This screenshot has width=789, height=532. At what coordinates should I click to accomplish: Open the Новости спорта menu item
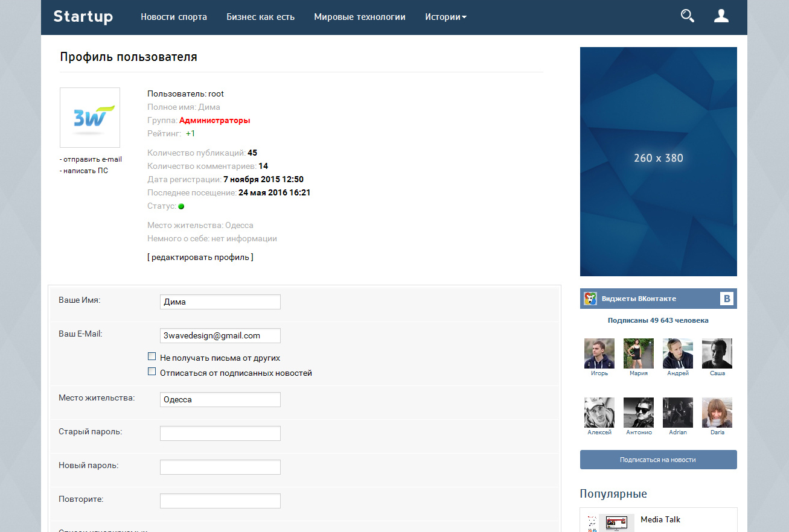174,17
